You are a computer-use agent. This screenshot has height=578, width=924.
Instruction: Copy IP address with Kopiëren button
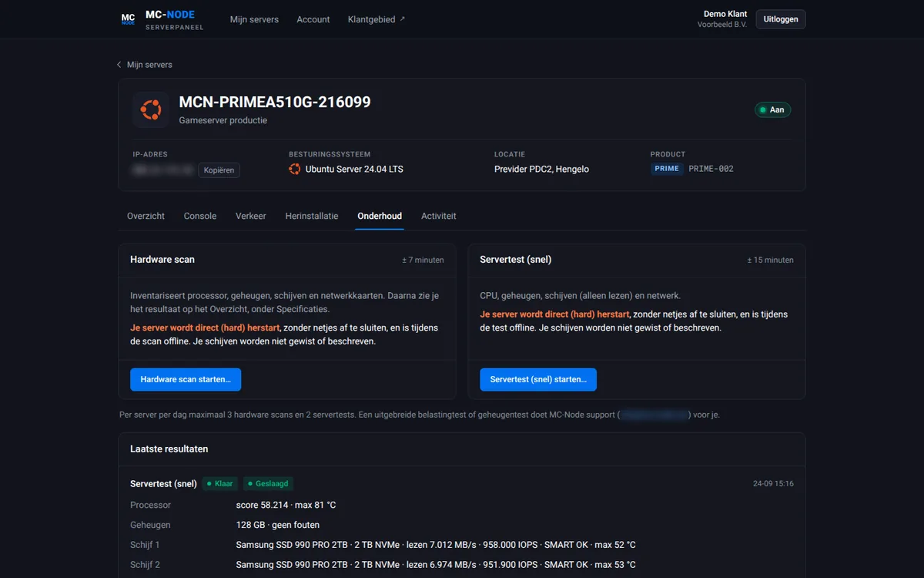tap(219, 170)
